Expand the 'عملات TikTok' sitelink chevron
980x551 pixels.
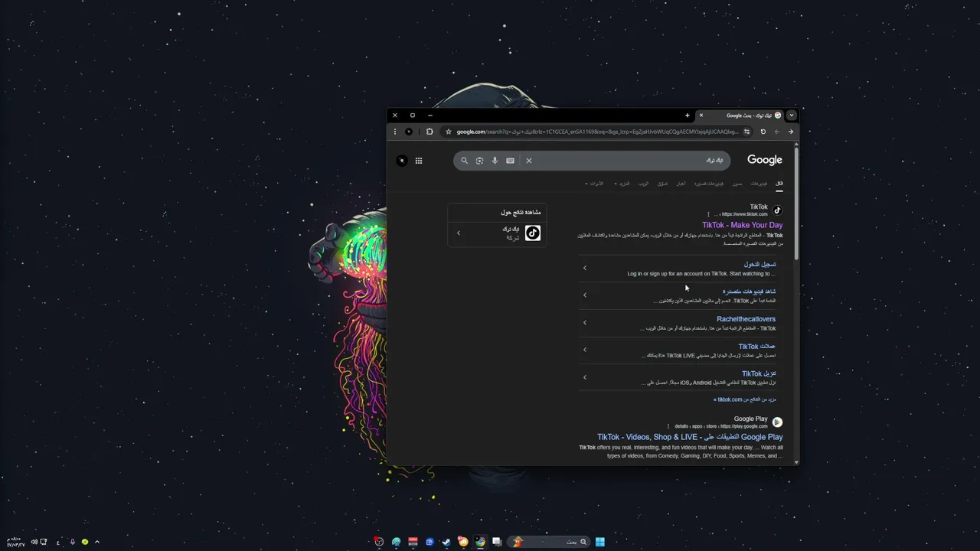tap(585, 350)
